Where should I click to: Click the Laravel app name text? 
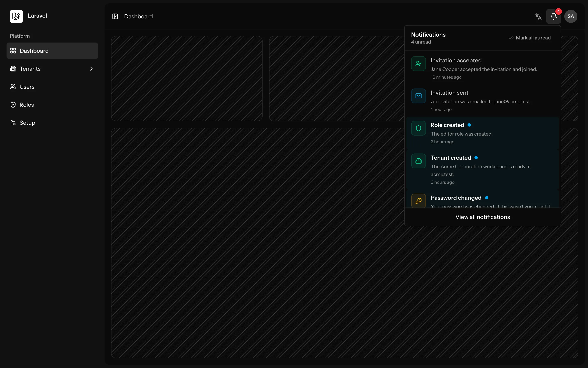(37, 16)
